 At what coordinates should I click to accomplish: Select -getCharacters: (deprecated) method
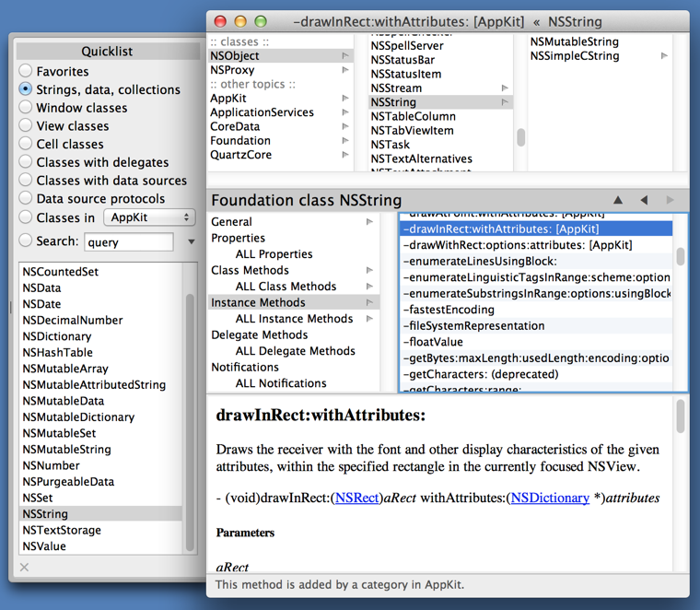point(536,374)
